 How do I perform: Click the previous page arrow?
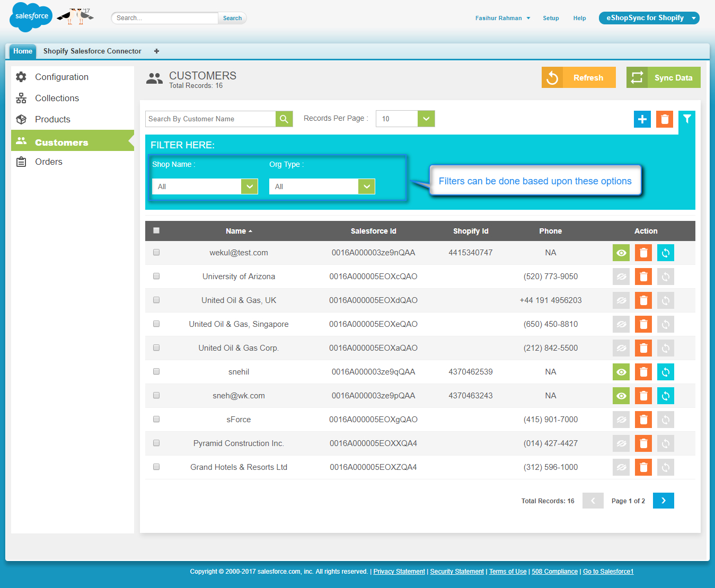(x=593, y=501)
